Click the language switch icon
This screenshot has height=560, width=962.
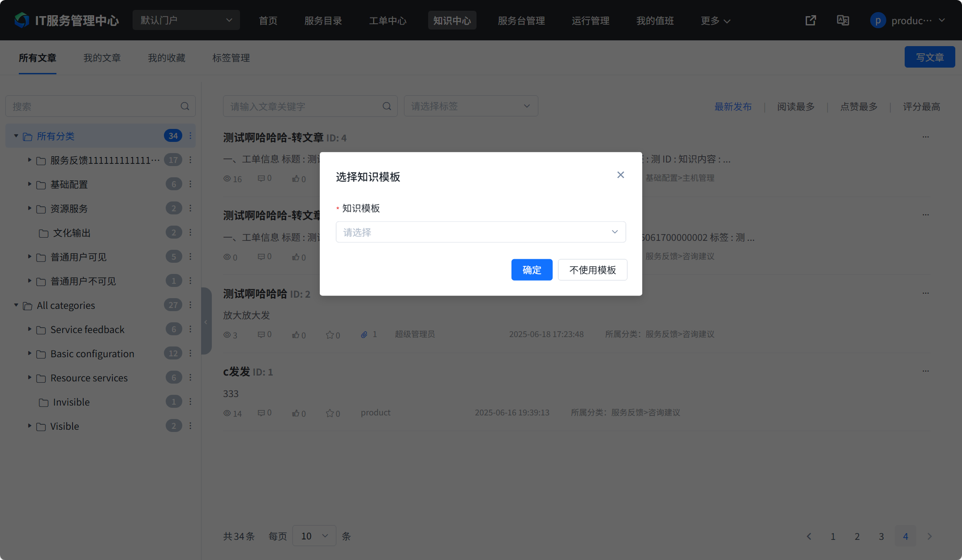coord(843,21)
